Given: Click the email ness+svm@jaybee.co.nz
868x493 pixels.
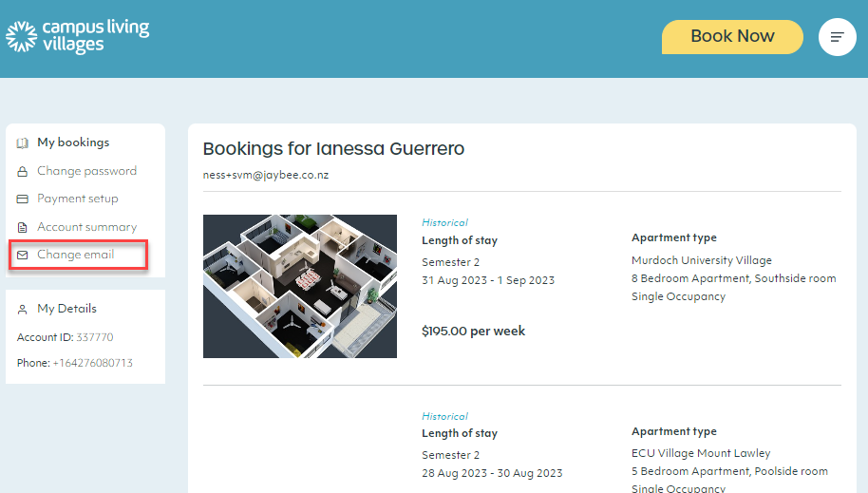Looking at the screenshot, I should [266, 175].
